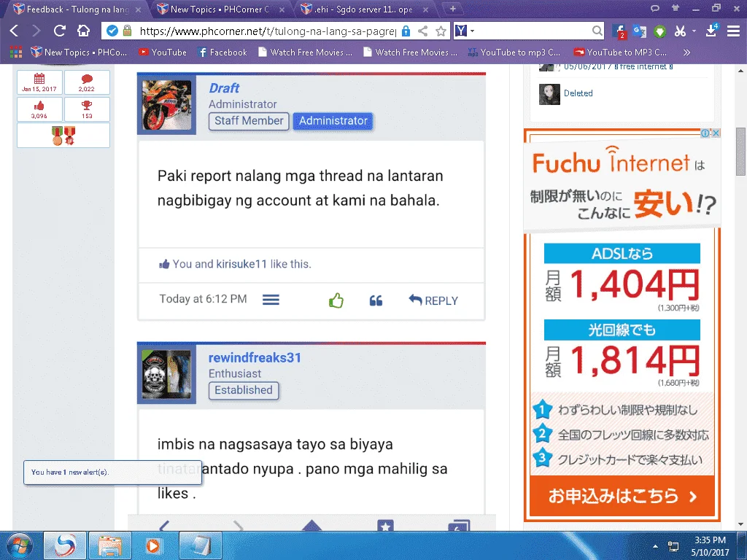The height and width of the screenshot is (560, 747).
Task: Switch to the .ehi Sgdo server tab
Action: (x=363, y=9)
